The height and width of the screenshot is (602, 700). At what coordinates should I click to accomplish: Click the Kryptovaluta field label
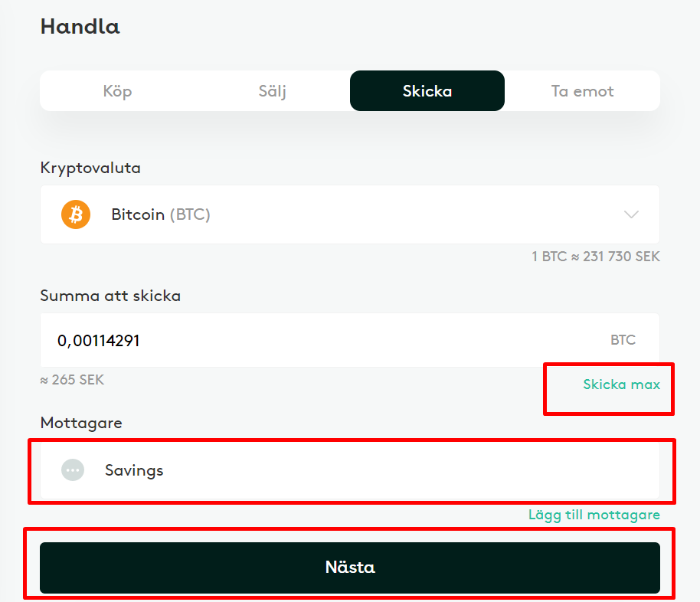tap(90, 168)
